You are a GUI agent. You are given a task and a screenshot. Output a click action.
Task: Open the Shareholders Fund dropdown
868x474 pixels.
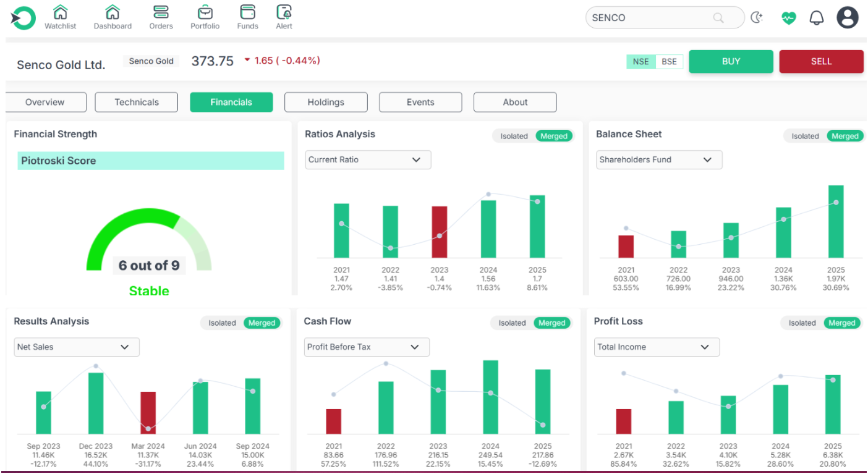[x=659, y=159]
